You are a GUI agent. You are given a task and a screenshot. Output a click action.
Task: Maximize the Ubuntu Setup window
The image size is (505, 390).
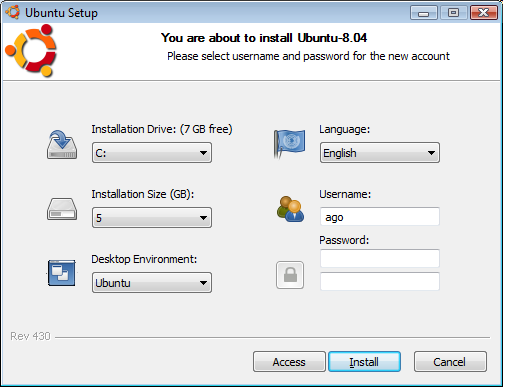(453, 13)
